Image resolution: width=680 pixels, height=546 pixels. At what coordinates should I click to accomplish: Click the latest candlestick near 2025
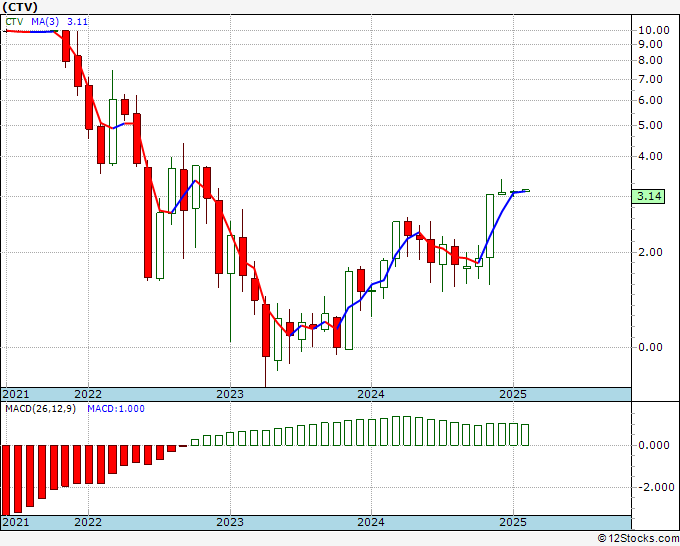pos(526,190)
